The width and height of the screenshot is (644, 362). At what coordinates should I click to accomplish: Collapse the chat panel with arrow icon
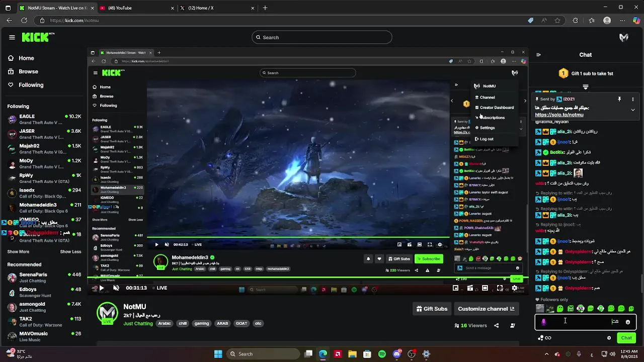tap(538, 55)
